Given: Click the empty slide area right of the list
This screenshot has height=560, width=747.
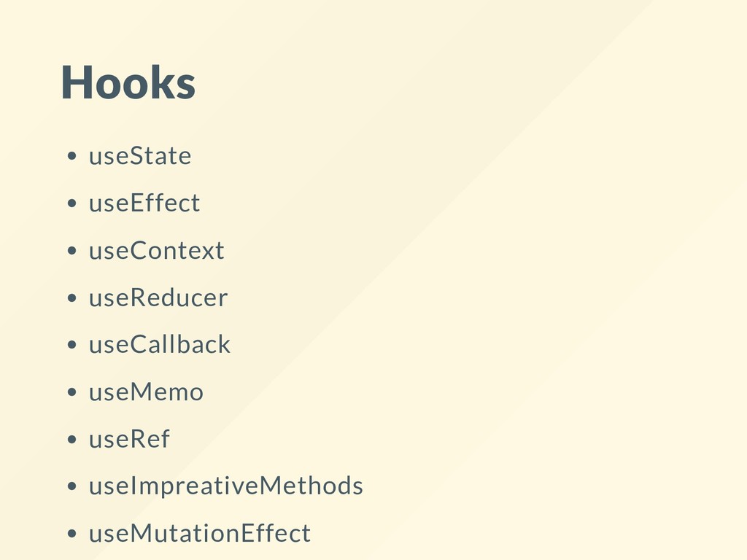Looking at the screenshot, I should (548, 333).
